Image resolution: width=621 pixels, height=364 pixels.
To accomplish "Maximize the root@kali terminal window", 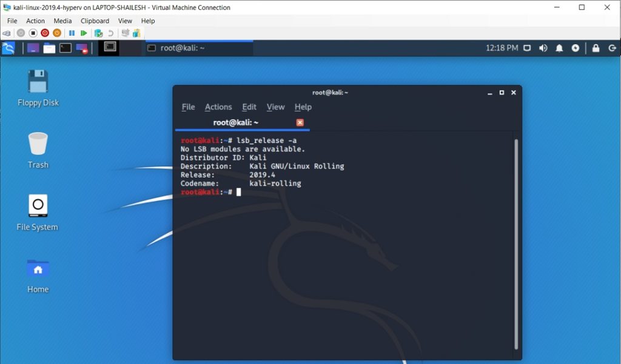I will click(502, 93).
